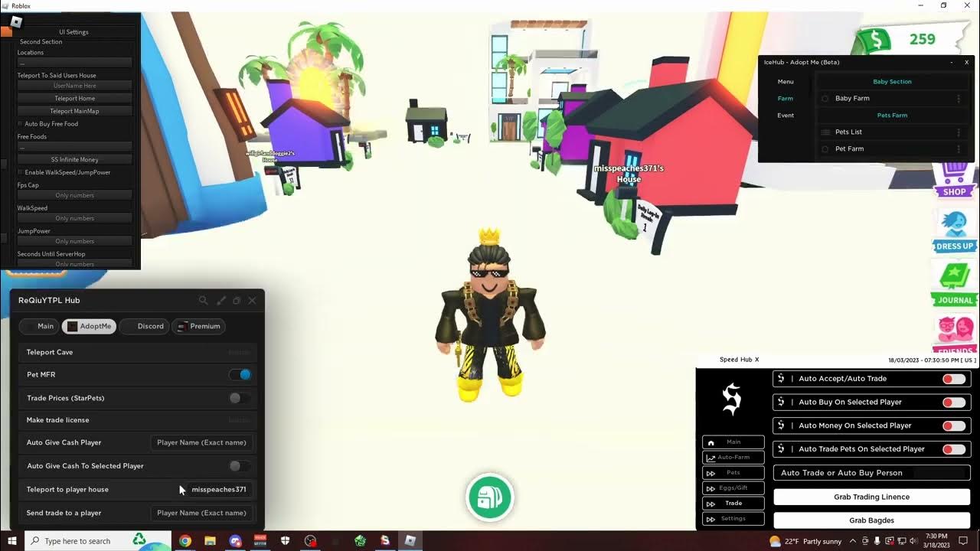Open Eggs/Gift section in Speed Hub X
This screenshot has height=551, width=980.
coord(733,488)
